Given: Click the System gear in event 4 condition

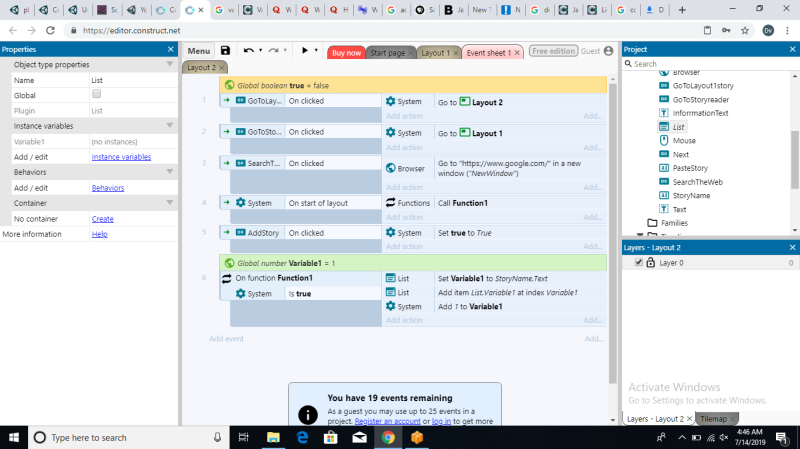Looking at the screenshot, I should [x=240, y=203].
